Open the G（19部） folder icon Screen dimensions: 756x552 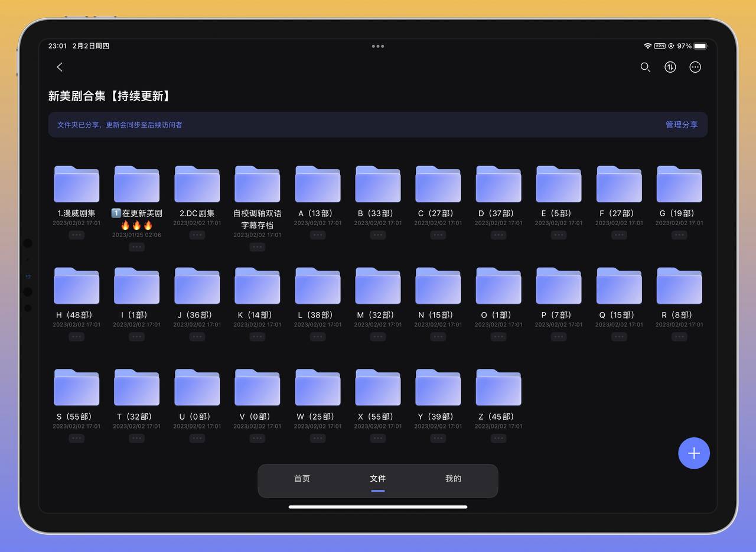[679, 184]
